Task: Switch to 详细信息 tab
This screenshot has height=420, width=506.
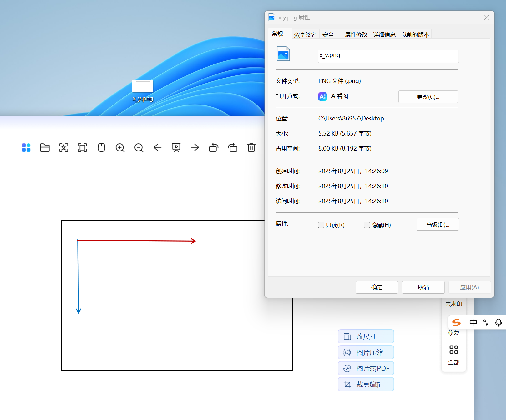Action: [x=384, y=34]
